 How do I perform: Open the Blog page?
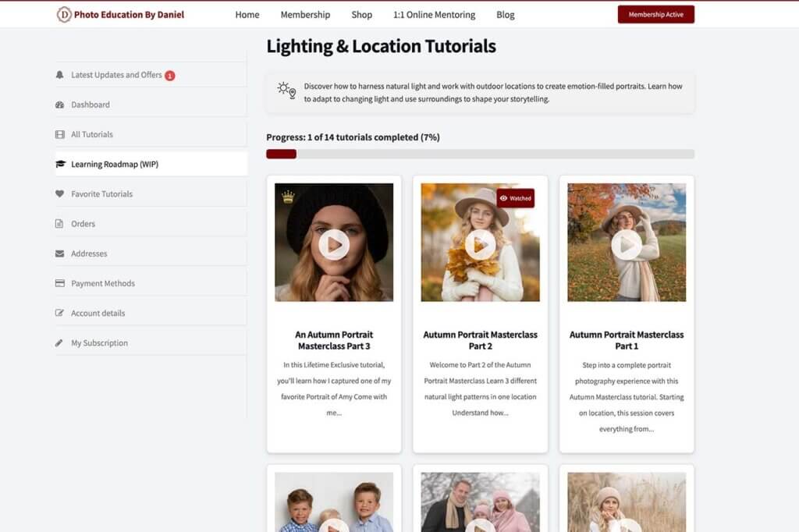(x=506, y=15)
